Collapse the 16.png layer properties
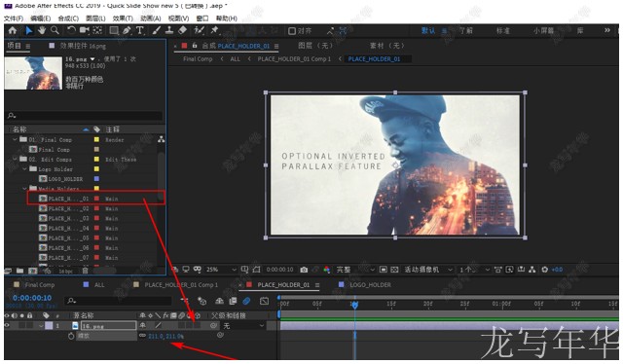 [x=41, y=325]
